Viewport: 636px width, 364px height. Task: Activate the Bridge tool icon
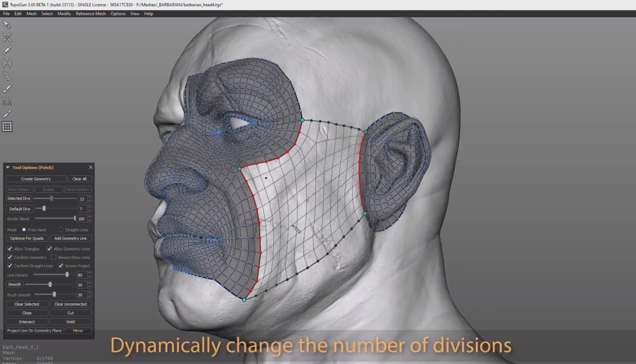[x=7, y=63]
